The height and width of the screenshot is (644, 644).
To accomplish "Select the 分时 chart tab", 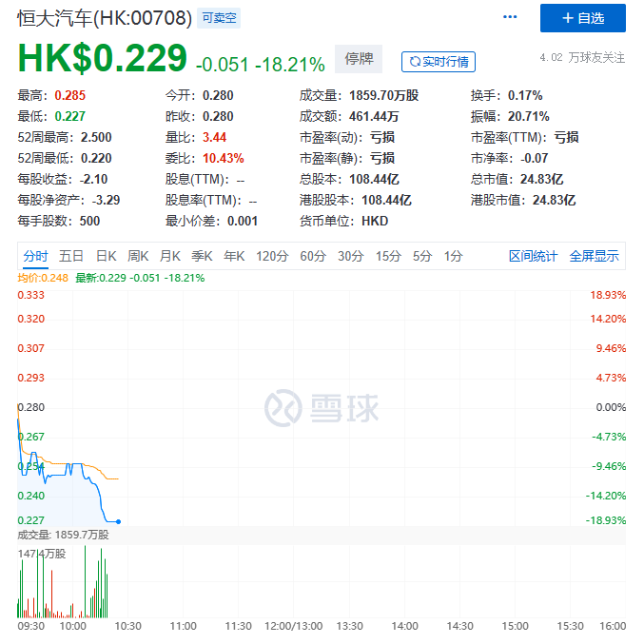I will coord(35,256).
